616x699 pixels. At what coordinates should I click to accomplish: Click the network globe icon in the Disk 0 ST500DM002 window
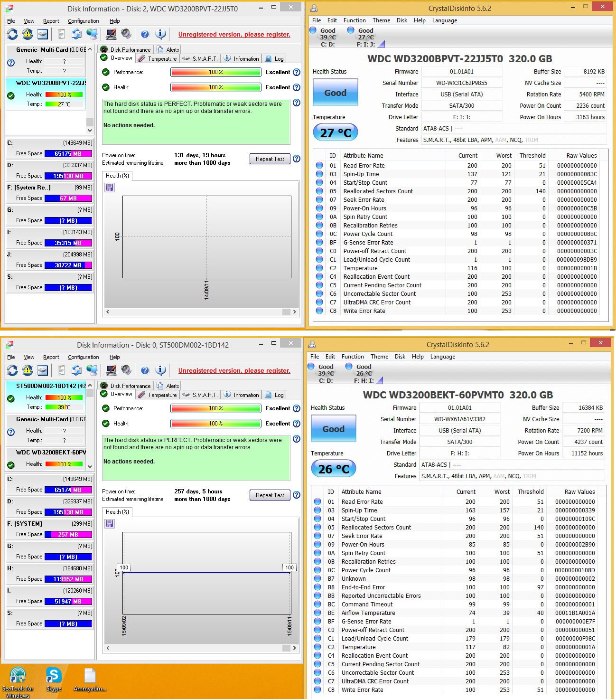pyautogui.click(x=92, y=370)
